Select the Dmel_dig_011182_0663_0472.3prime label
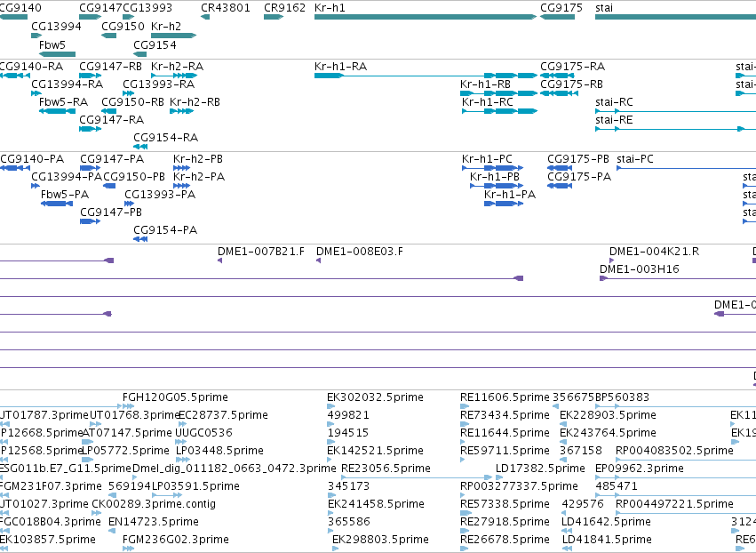The height and width of the screenshot is (553, 756). tap(234, 468)
